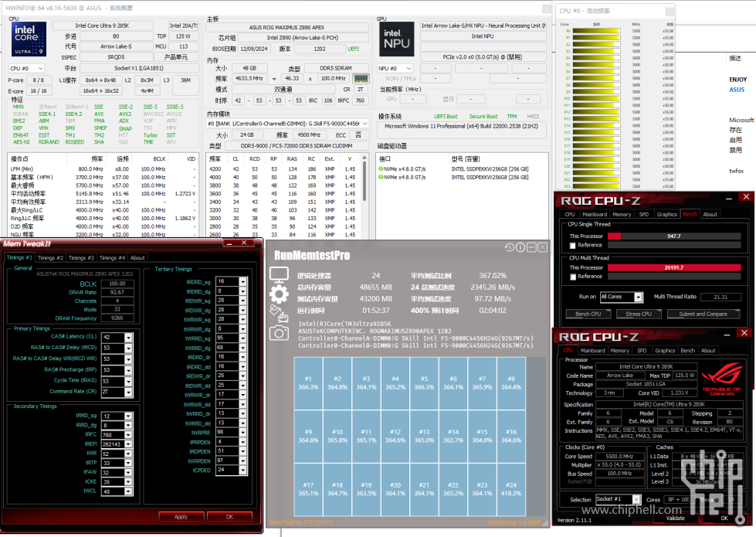Click the second NVMe x4 8.0 GT/s status icon
This screenshot has height=537, width=756.
tap(381, 177)
